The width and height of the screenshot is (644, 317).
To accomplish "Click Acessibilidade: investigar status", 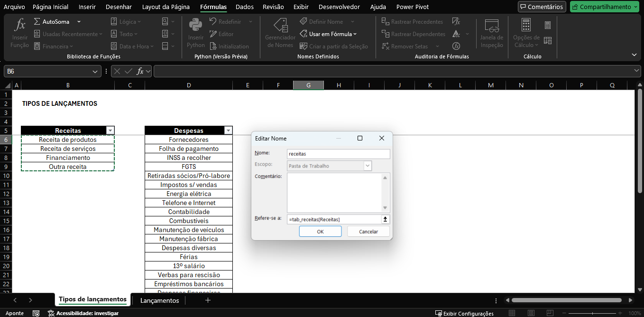I will click(x=83, y=313).
